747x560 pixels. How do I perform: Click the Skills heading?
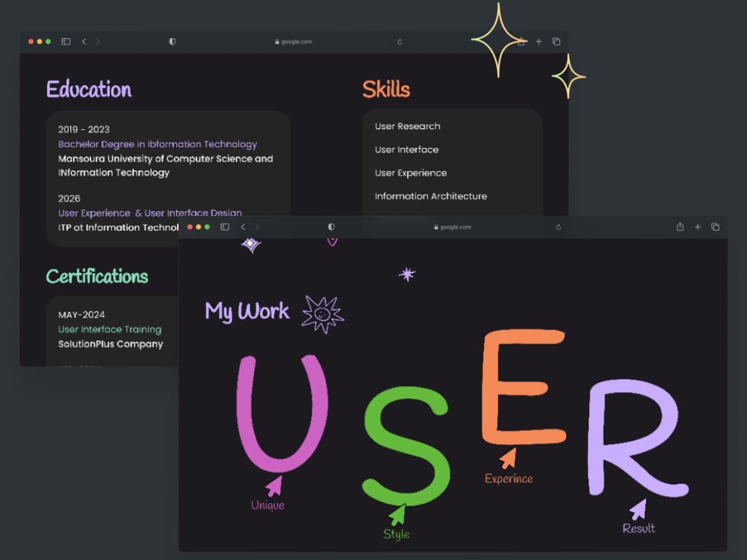(386, 89)
